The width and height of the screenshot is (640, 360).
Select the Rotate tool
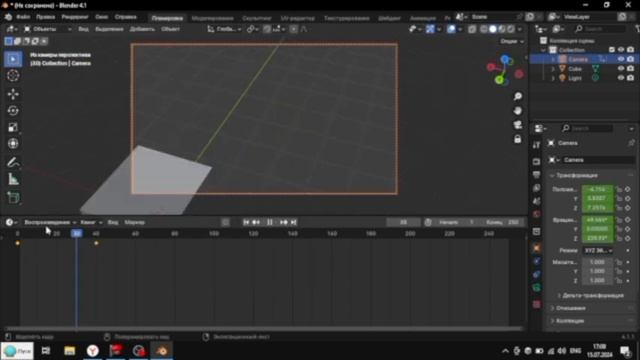click(13, 111)
